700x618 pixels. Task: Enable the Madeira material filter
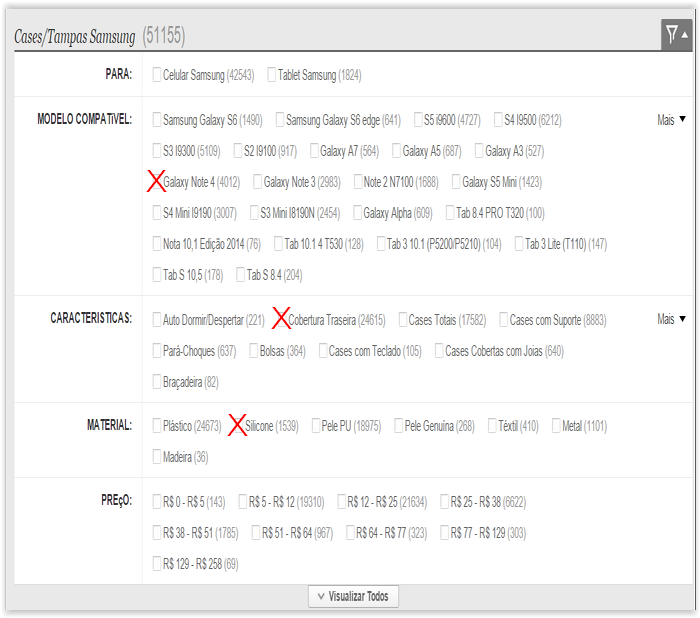coord(157,457)
